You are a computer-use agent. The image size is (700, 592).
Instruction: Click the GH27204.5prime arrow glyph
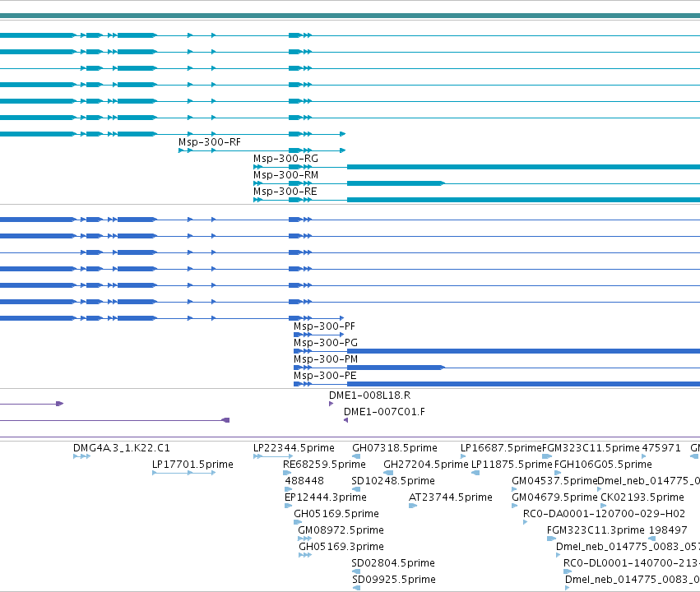388,473
